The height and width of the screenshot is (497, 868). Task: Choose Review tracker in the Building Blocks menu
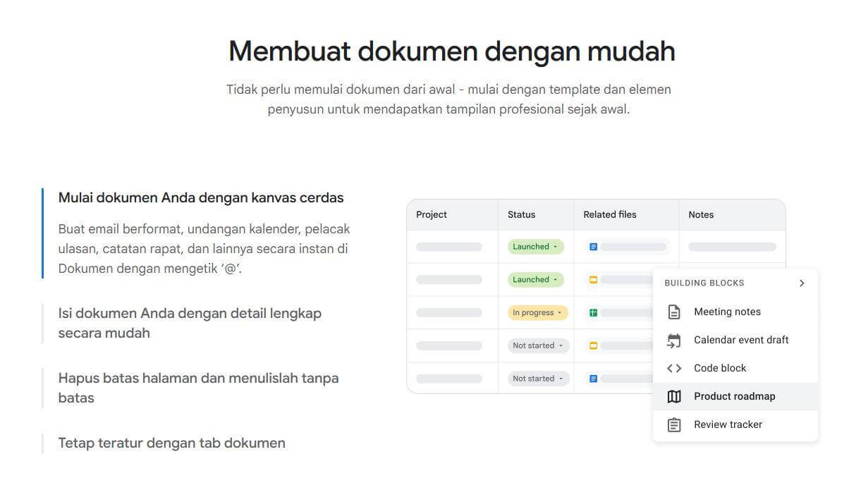(728, 424)
